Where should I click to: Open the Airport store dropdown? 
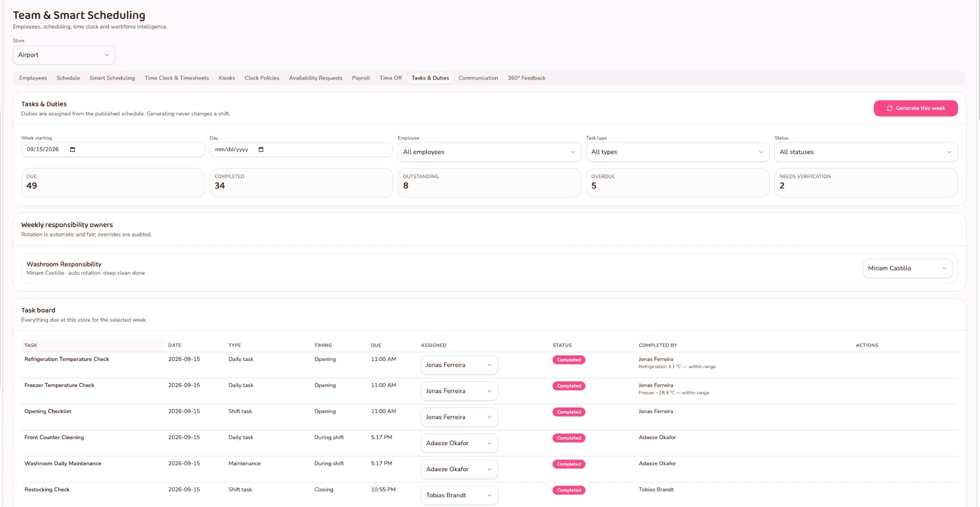click(64, 55)
